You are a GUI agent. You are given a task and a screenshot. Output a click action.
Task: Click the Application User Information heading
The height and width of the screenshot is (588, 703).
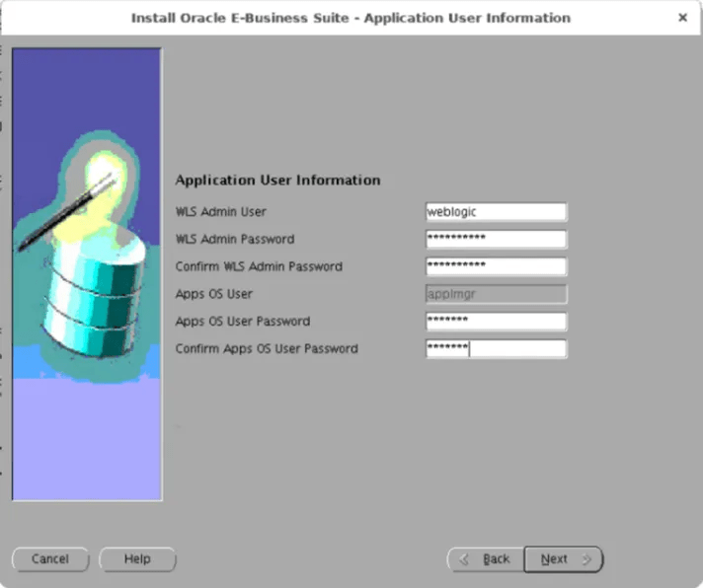point(277,181)
